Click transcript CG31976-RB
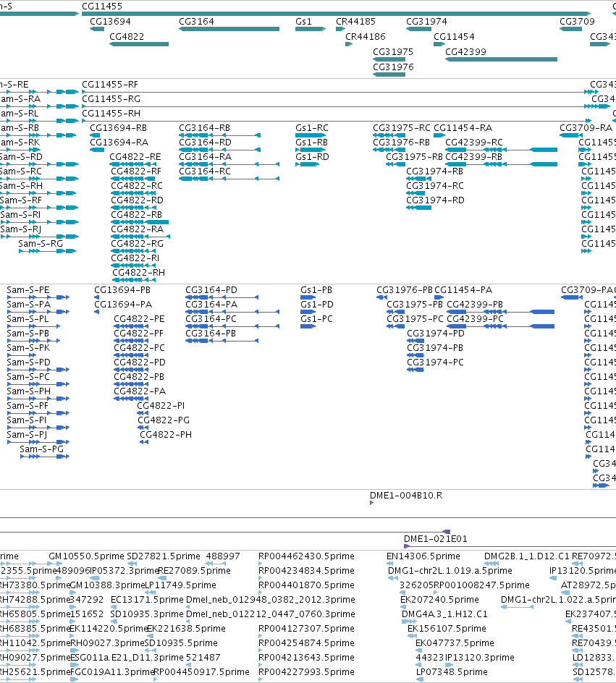The image size is (616, 683). point(401,142)
